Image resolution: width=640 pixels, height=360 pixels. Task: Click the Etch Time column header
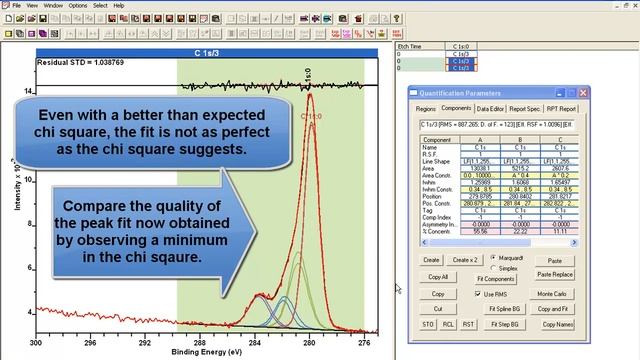(x=420, y=47)
